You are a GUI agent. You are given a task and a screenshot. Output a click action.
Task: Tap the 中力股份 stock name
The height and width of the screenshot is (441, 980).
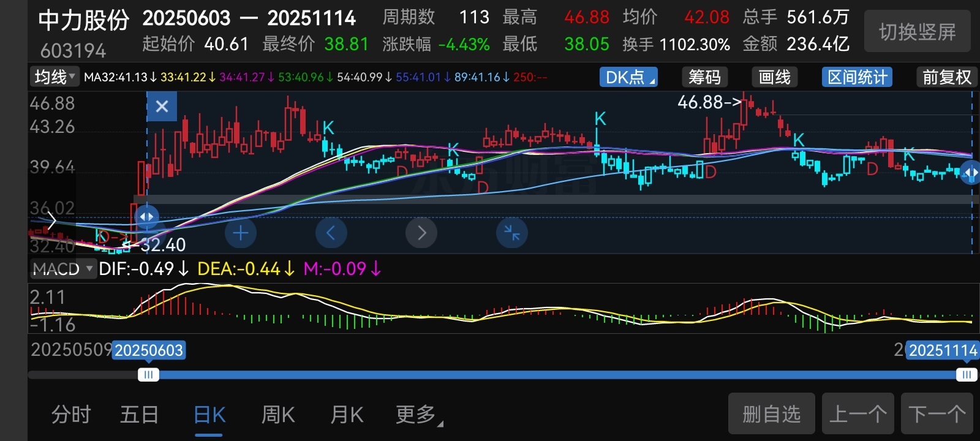pos(84,20)
